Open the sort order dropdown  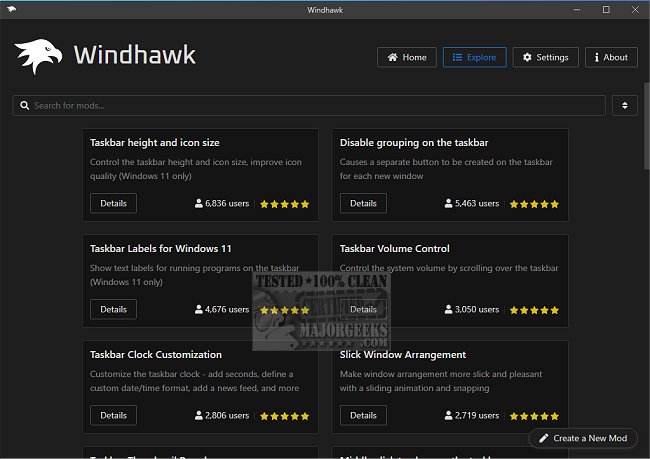click(624, 105)
